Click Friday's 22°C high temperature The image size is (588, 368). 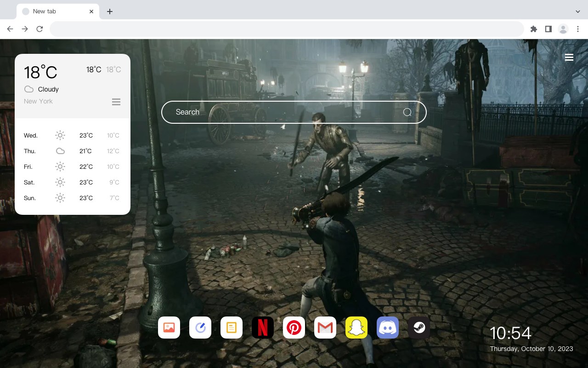coord(86,167)
